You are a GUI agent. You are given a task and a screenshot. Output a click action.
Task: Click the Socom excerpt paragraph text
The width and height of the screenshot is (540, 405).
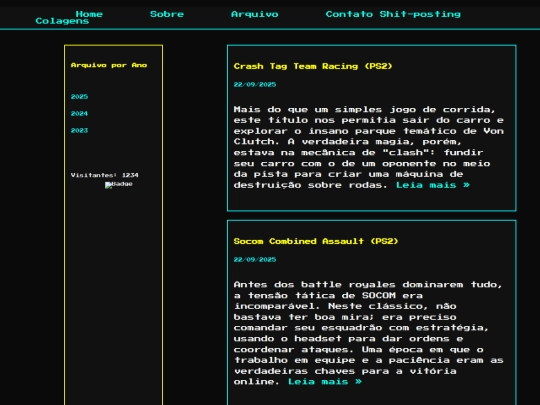[x=368, y=333]
